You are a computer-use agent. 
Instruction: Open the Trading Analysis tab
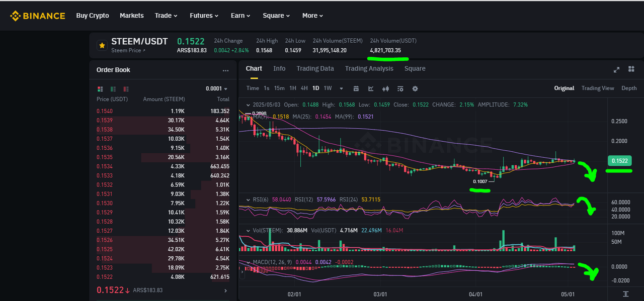tap(369, 69)
